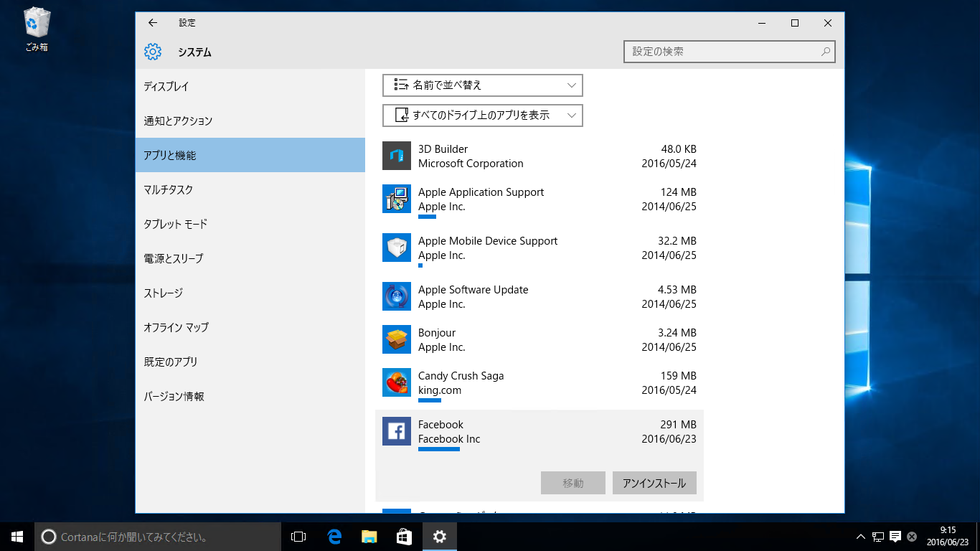Select ディスプレイ in the sidebar
The image size is (980, 551).
250,86
